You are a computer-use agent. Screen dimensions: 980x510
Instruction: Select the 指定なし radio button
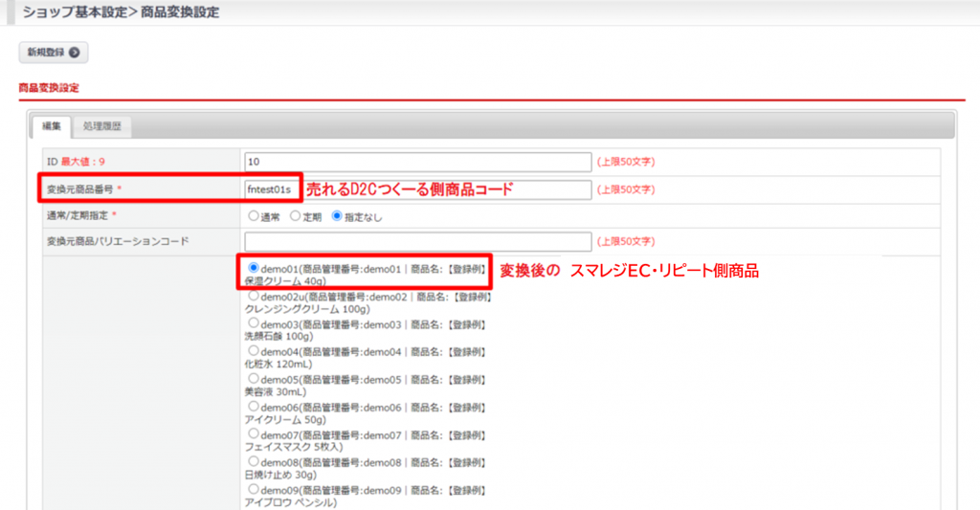pos(337,216)
